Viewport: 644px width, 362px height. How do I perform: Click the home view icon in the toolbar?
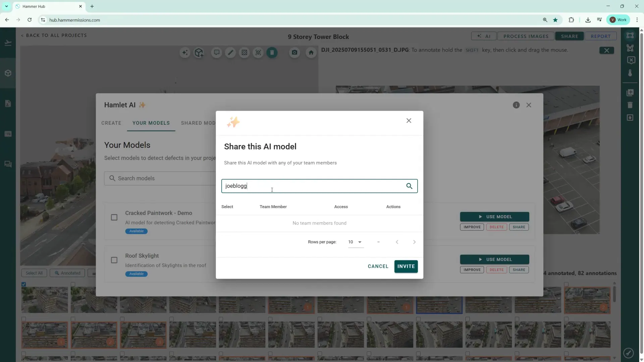point(311,53)
